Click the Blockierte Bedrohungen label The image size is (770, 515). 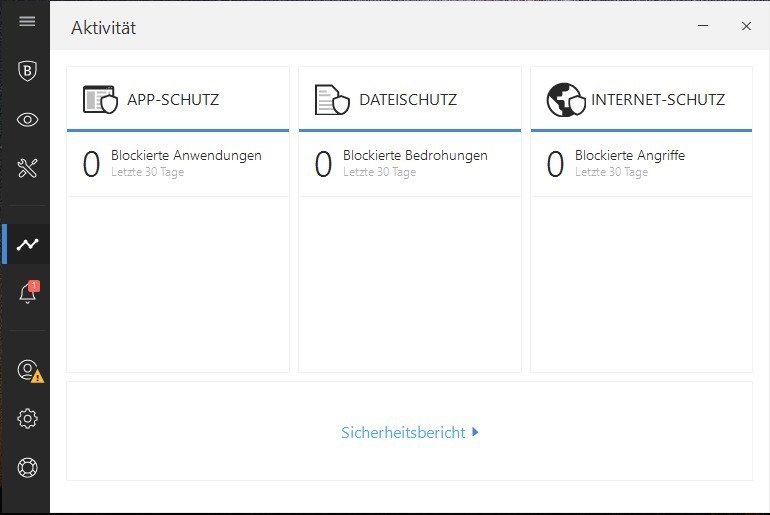[415, 156]
